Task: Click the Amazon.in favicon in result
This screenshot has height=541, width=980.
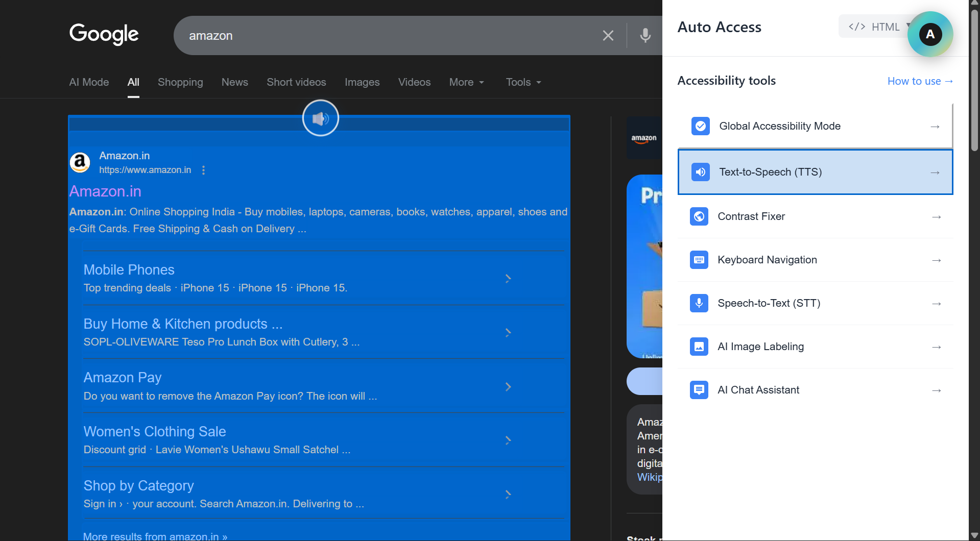Action: [x=80, y=162]
